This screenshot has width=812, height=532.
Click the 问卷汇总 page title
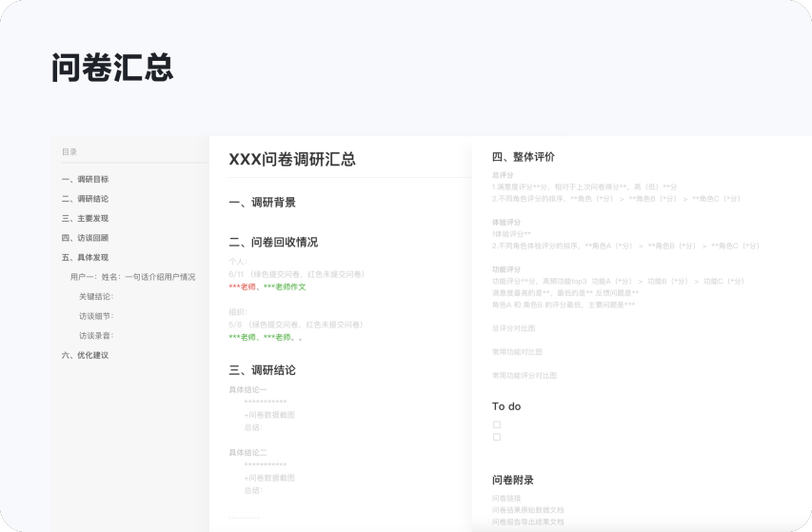(x=112, y=68)
